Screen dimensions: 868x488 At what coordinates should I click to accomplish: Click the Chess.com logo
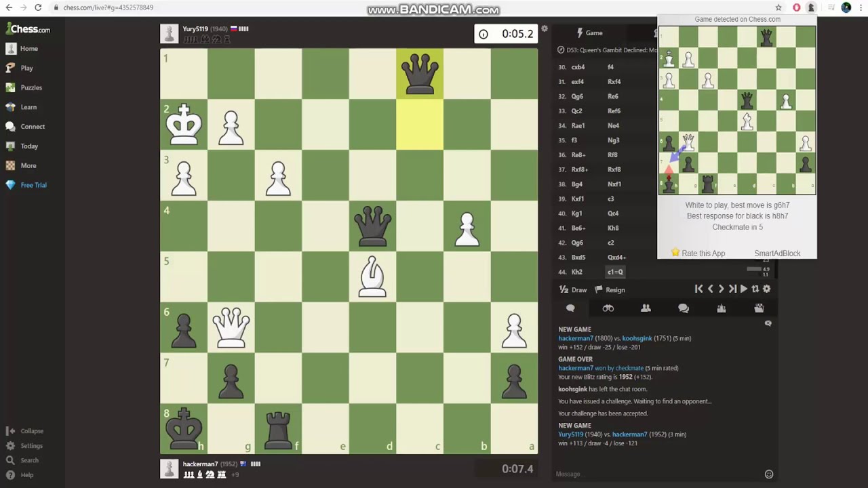tap(28, 29)
